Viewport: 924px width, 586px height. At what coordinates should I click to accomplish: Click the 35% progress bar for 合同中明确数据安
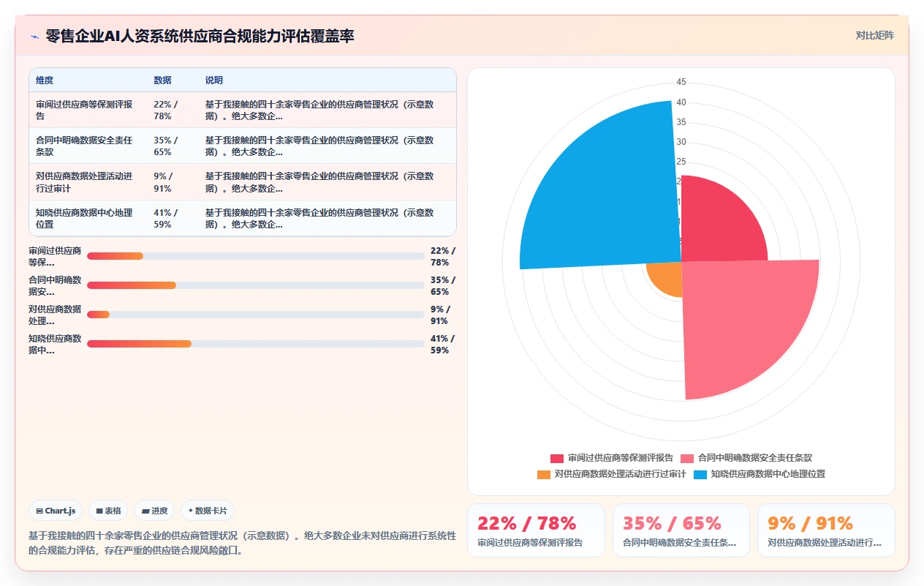click(x=255, y=285)
